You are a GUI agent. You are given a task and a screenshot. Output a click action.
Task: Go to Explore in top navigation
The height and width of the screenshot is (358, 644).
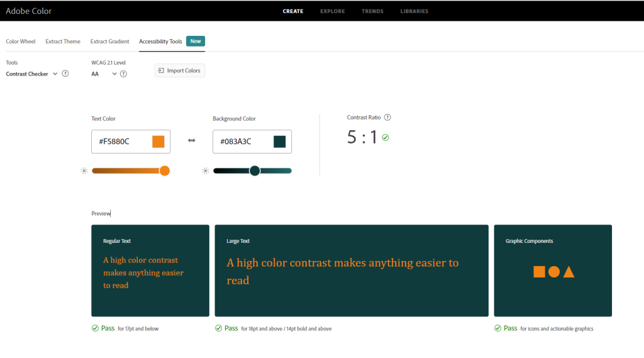click(x=332, y=11)
